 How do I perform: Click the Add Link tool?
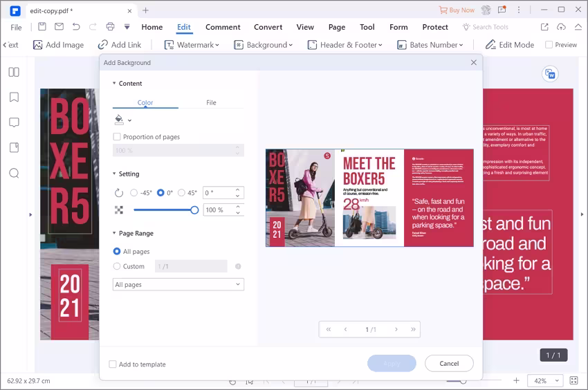pos(120,45)
